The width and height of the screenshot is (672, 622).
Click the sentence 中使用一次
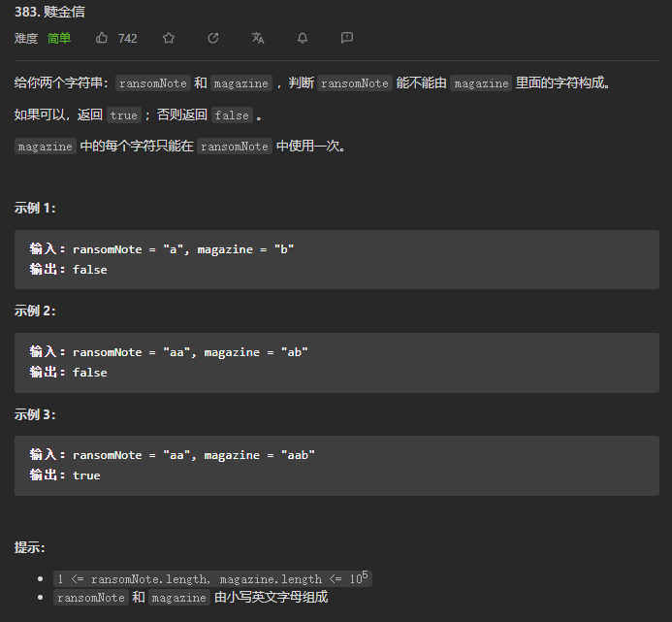[x=310, y=147]
